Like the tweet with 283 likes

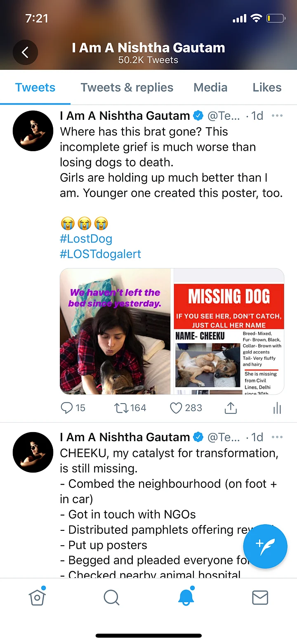pyautogui.click(x=176, y=408)
